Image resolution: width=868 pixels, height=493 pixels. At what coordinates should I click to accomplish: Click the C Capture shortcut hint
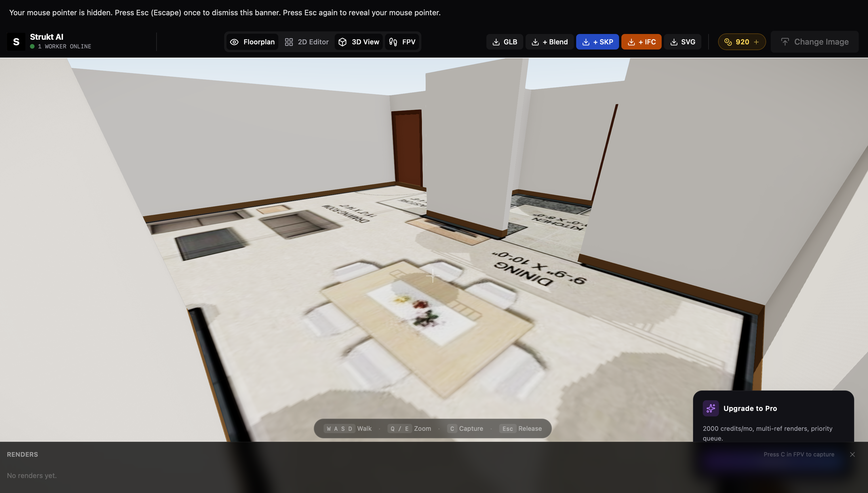465,429
